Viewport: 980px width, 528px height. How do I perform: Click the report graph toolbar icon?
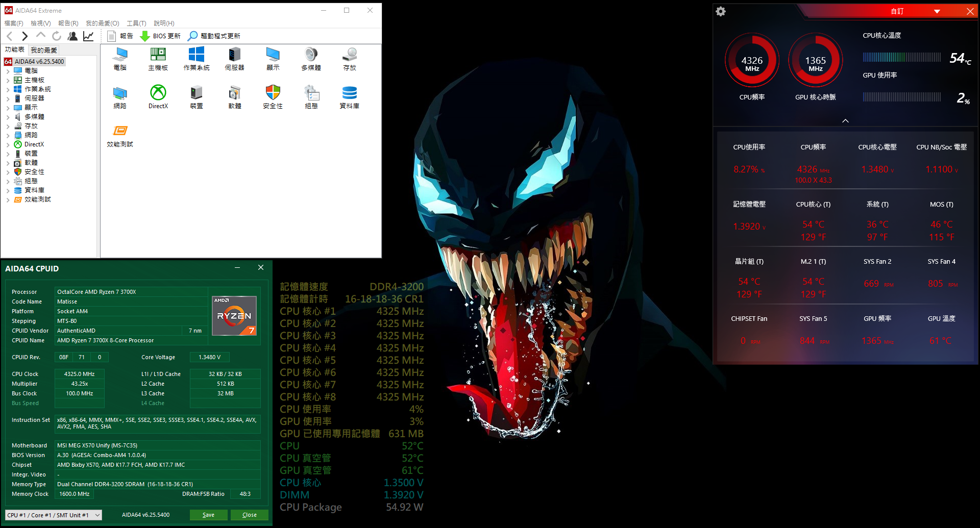(88, 36)
